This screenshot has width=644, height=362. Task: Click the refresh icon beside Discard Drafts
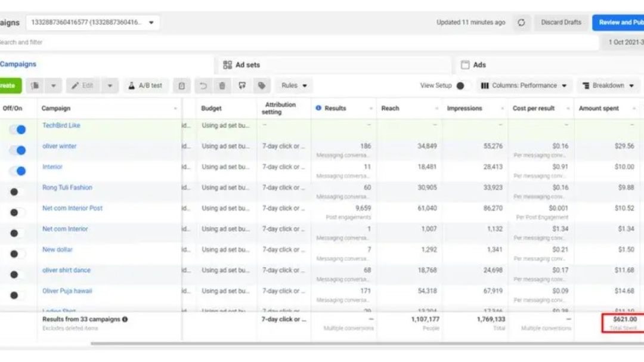coord(521,23)
